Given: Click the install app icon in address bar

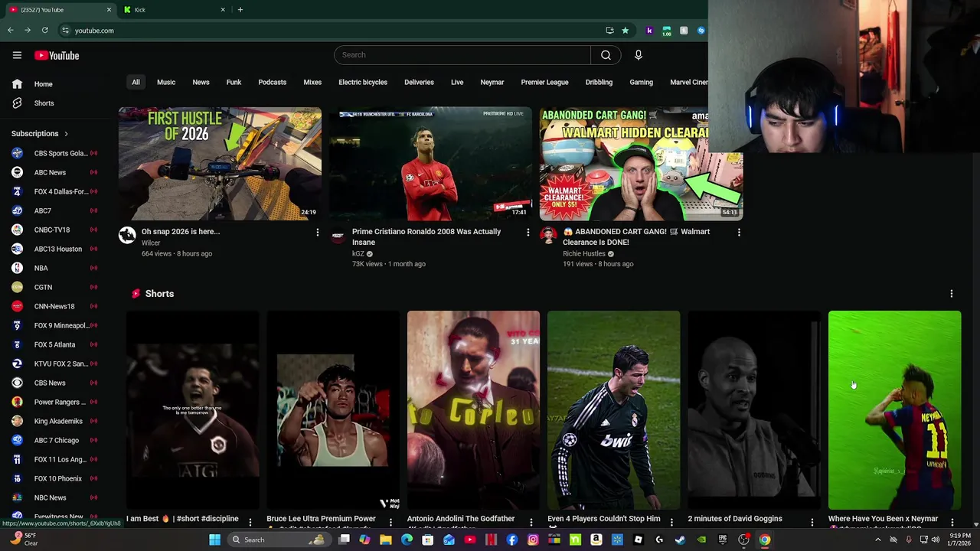Looking at the screenshot, I should tap(609, 31).
